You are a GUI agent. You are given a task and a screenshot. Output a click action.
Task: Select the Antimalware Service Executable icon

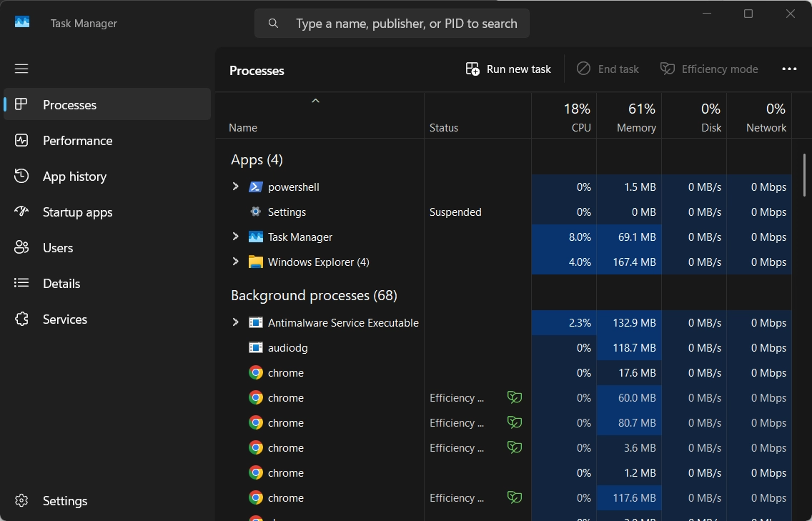[255, 322]
